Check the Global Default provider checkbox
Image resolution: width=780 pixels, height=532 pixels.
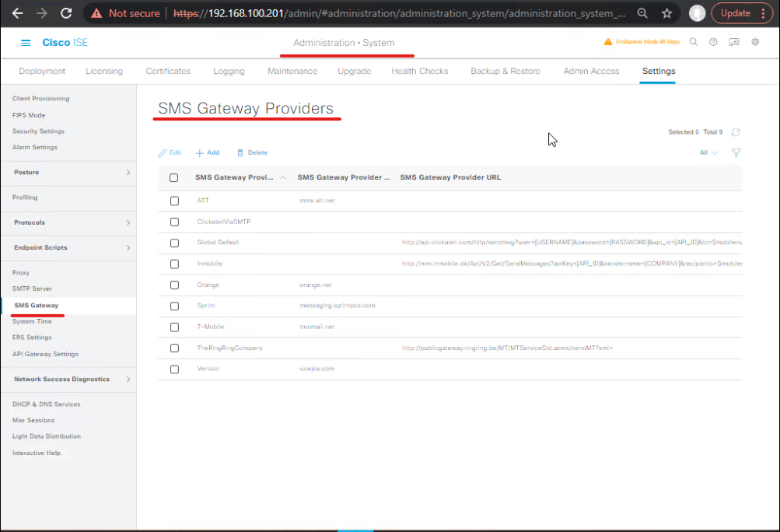174,243
